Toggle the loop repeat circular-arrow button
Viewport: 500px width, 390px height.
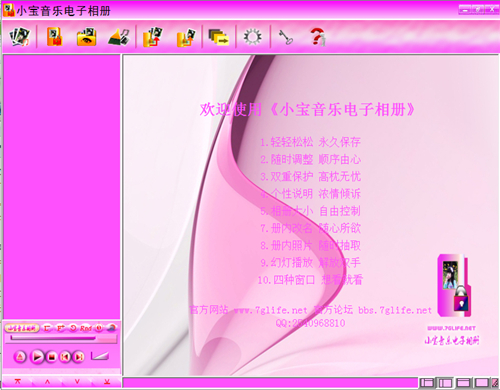73,328
